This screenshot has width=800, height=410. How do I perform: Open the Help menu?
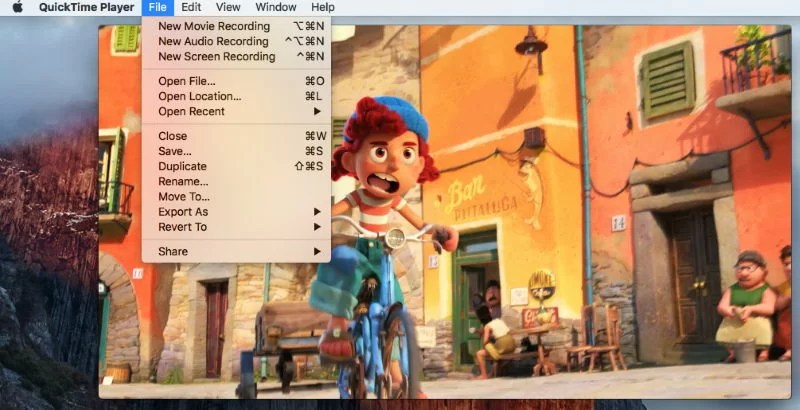(323, 7)
